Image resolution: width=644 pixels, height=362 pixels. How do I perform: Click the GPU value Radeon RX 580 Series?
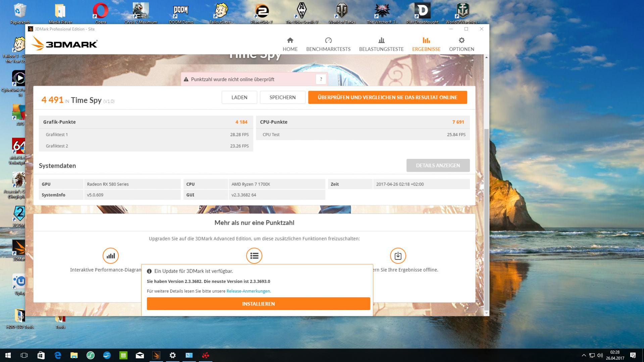click(108, 184)
